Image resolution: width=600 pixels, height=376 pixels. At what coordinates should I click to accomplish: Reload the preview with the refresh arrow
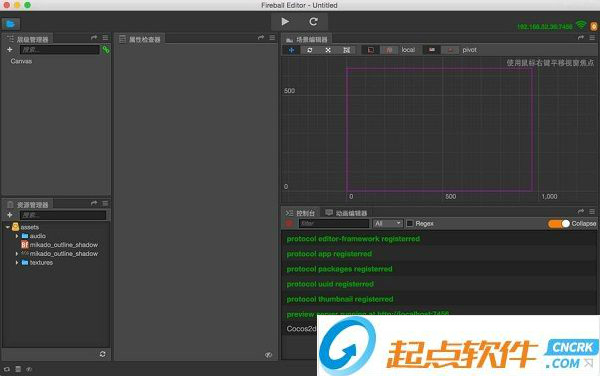click(313, 22)
